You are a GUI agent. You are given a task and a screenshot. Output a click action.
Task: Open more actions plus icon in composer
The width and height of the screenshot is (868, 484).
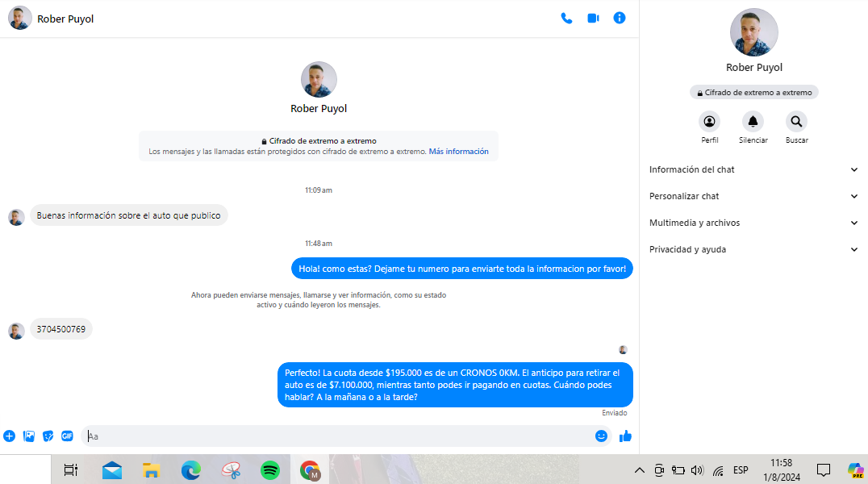coord(10,436)
